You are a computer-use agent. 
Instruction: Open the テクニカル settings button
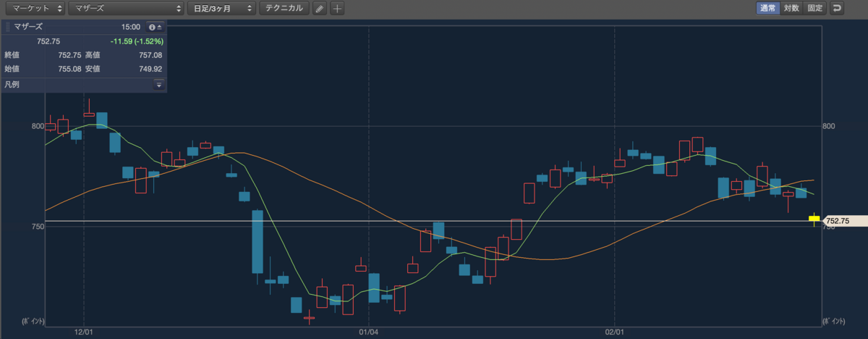pyautogui.click(x=284, y=9)
